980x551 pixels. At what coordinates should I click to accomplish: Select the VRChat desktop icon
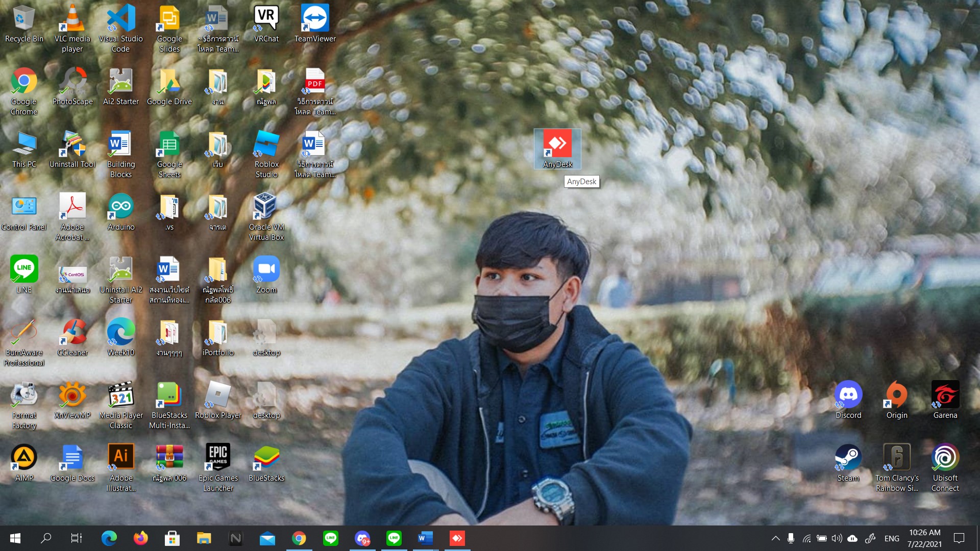click(266, 24)
